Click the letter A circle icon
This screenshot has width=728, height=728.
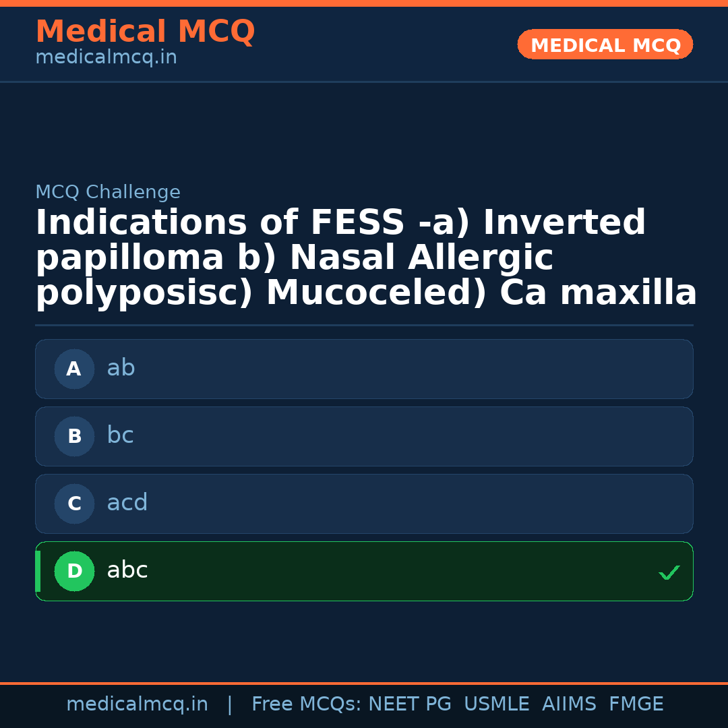pos(74,369)
